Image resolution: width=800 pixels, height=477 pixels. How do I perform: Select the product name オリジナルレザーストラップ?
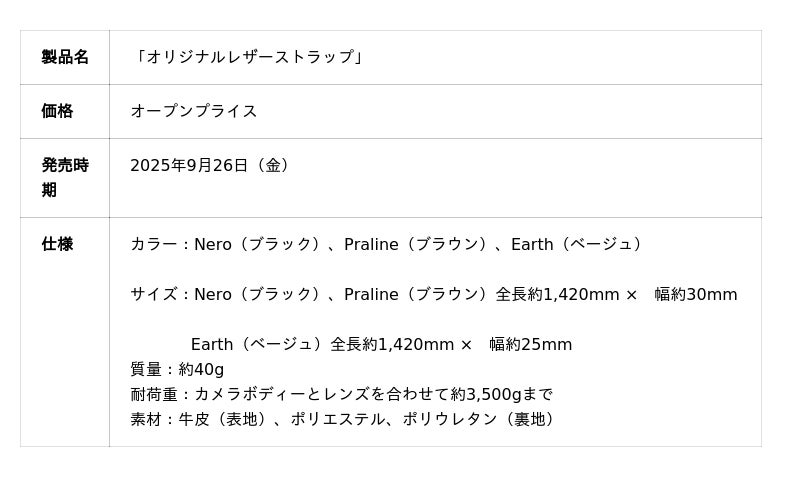coord(249,57)
